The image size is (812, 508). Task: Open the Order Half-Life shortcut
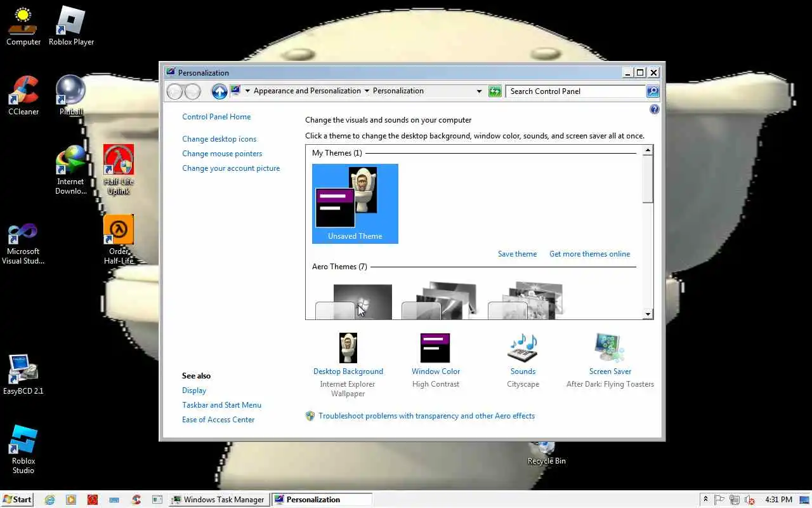tap(119, 240)
